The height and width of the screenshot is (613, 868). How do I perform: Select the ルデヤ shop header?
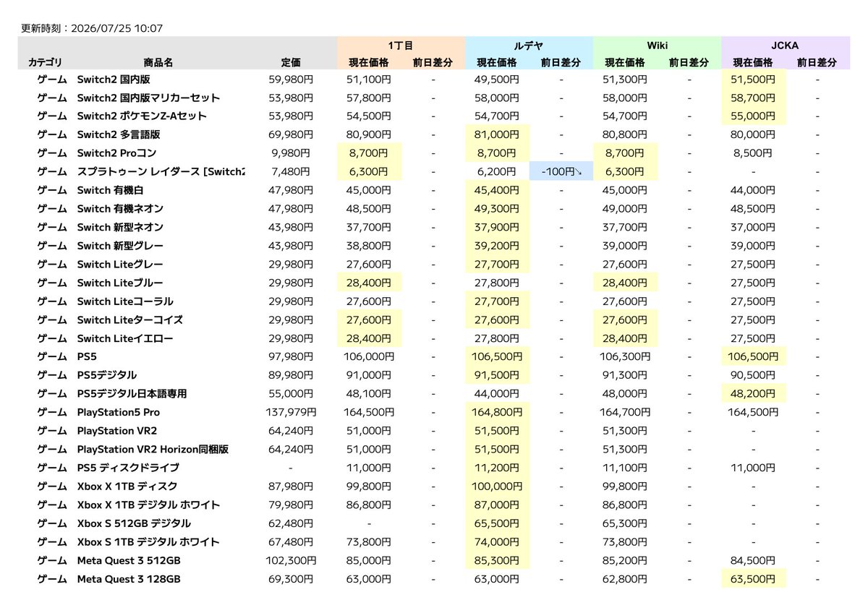pos(529,45)
